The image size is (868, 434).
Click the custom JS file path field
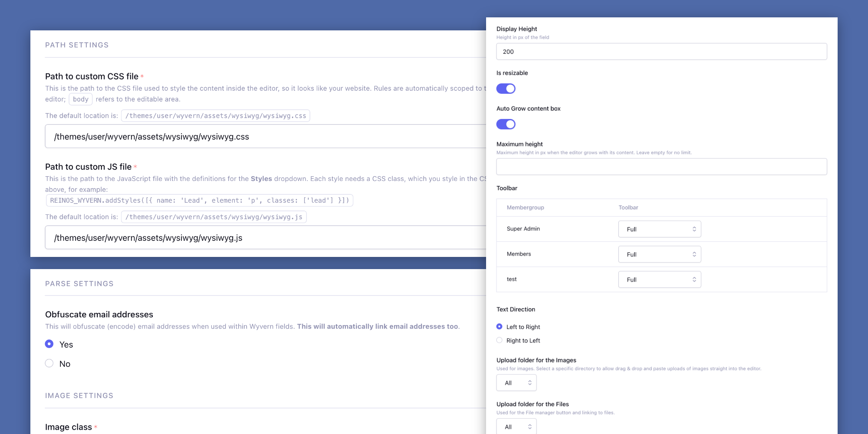pos(266,237)
